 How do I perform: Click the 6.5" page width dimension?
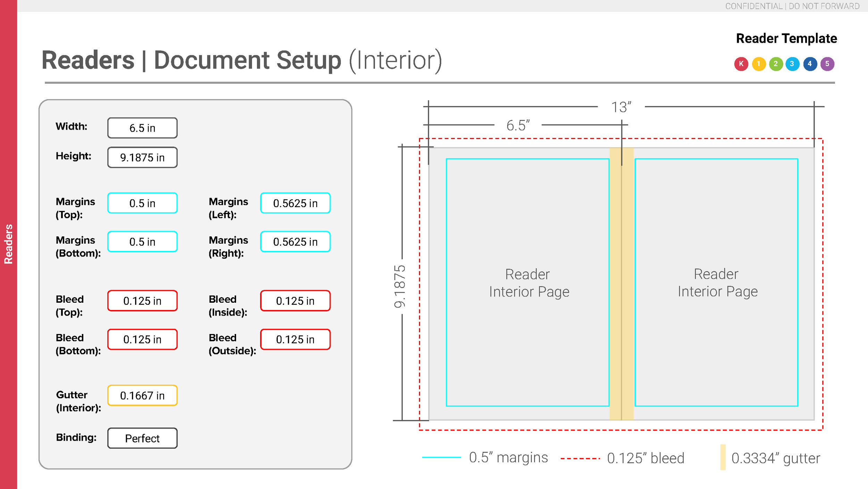coord(518,125)
